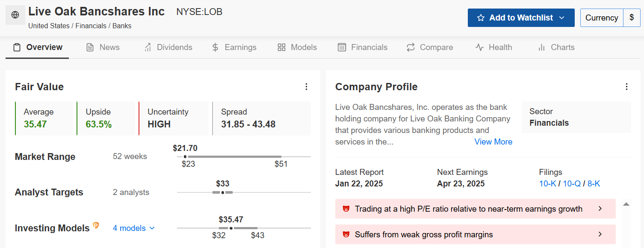This screenshot has width=644, height=248.
Task: Open the Earnings tab
Action: [234, 47]
